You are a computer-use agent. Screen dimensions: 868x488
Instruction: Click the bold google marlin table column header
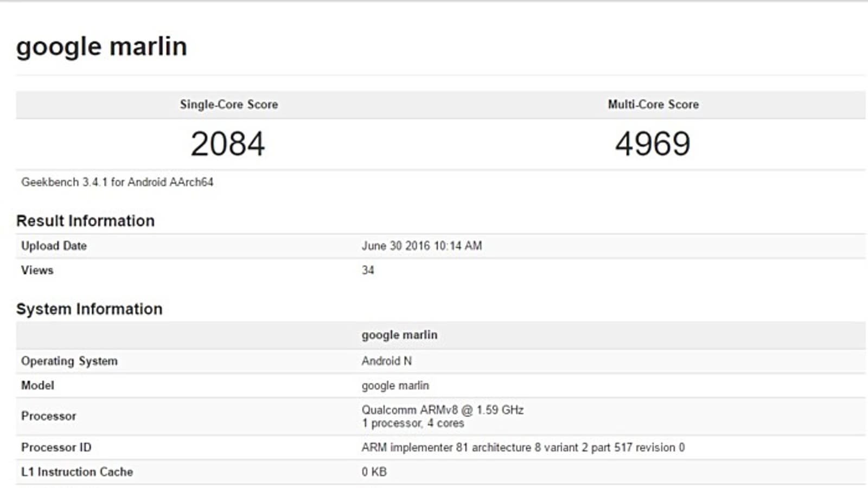click(x=399, y=335)
